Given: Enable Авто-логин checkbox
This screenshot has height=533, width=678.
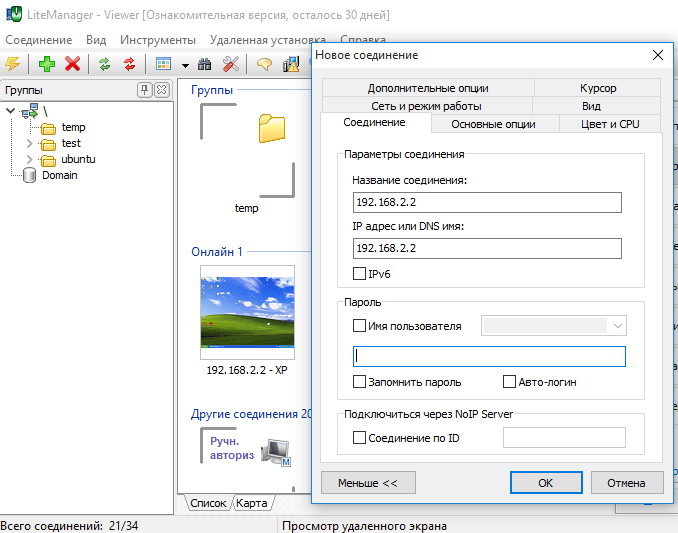Looking at the screenshot, I should pyautogui.click(x=509, y=382).
